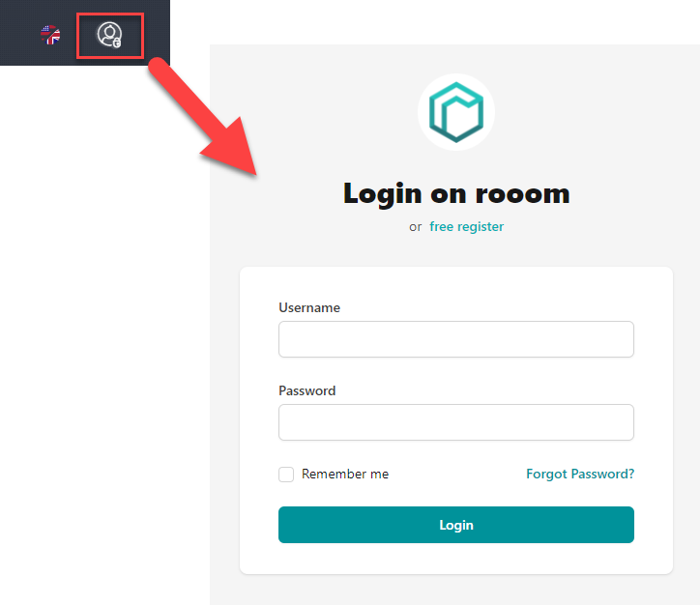The image size is (700, 605).
Task: Tick the Remember me checkbox
Action: [286, 475]
